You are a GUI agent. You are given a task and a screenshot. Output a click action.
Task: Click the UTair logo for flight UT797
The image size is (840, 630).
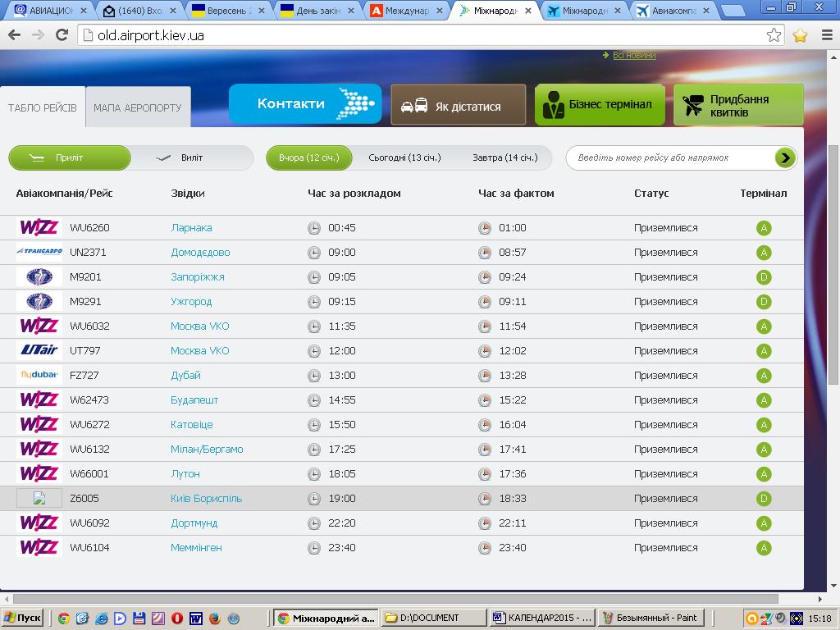coord(39,350)
